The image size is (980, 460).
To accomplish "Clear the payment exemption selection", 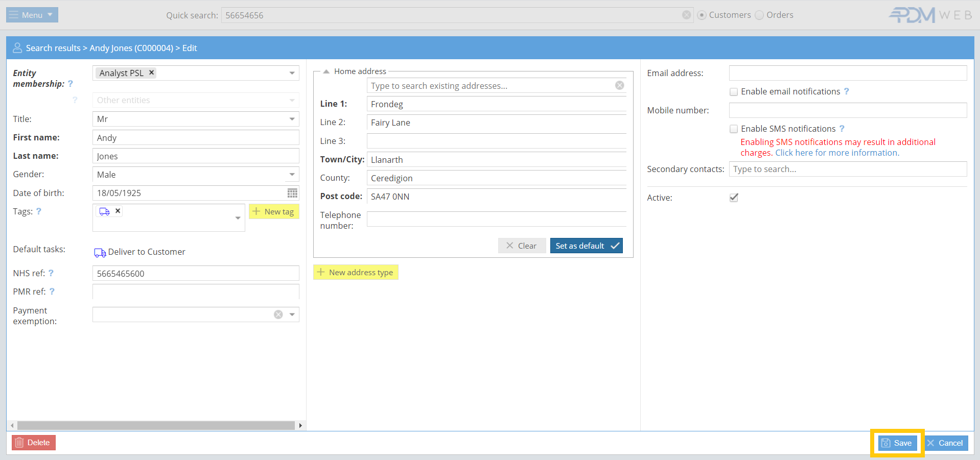I will [278, 314].
